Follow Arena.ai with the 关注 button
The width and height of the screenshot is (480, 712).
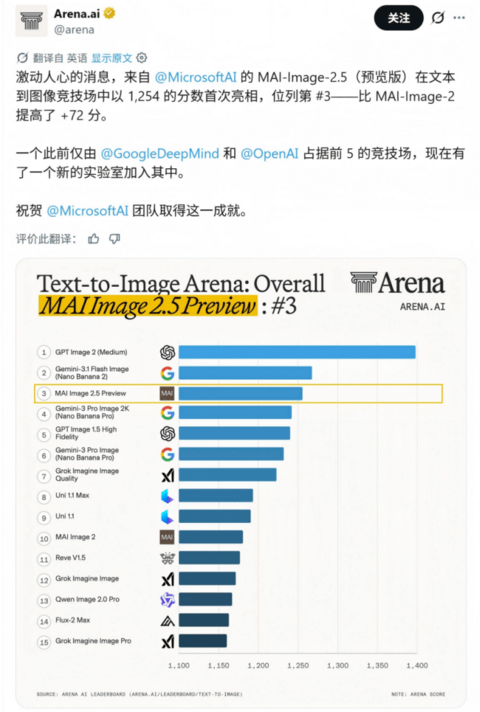click(x=398, y=18)
